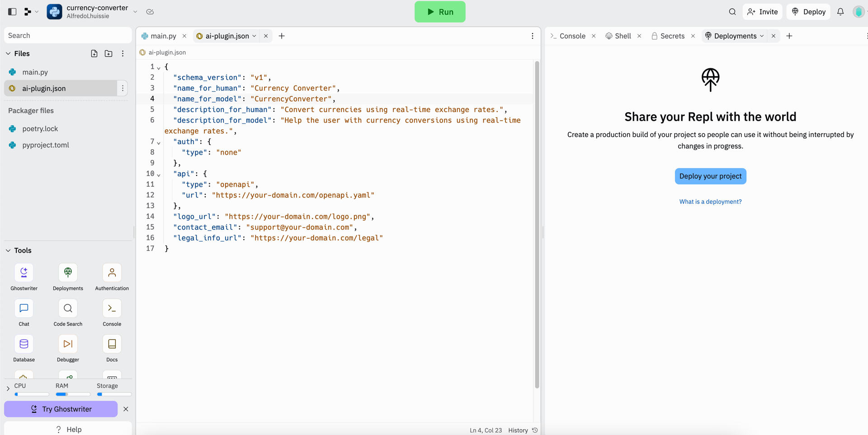This screenshot has height=435, width=868.
Task: Close the main.py tab
Action: pos(184,36)
